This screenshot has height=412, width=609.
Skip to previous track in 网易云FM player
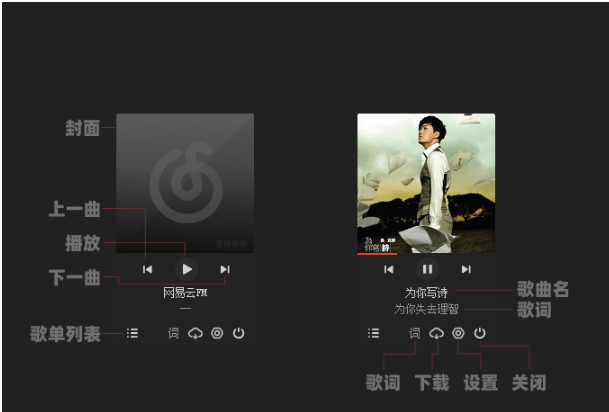coord(148,269)
